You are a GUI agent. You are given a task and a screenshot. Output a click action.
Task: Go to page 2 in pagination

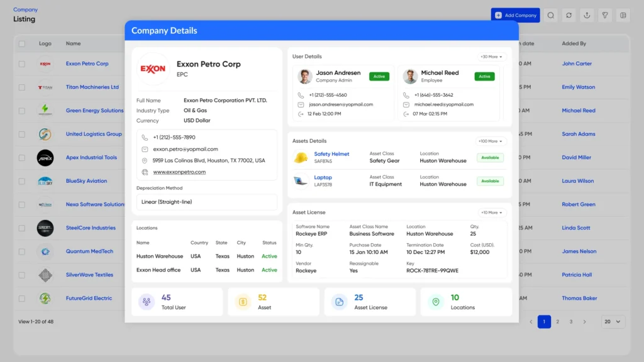click(x=557, y=322)
